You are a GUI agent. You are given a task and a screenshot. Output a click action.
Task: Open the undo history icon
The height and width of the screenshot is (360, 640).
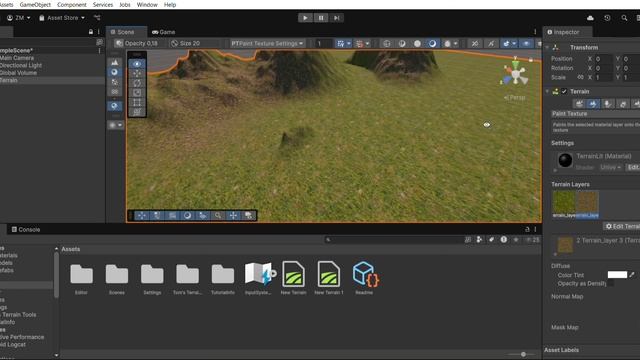[607, 18]
